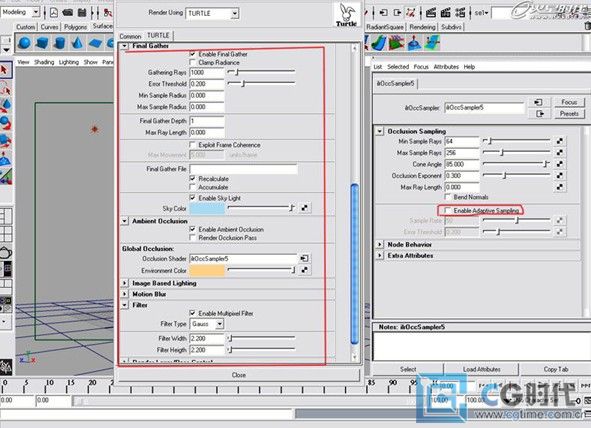Create a cone from the shelf
Viewport: 591px width, 428px height.
click(77, 43)
